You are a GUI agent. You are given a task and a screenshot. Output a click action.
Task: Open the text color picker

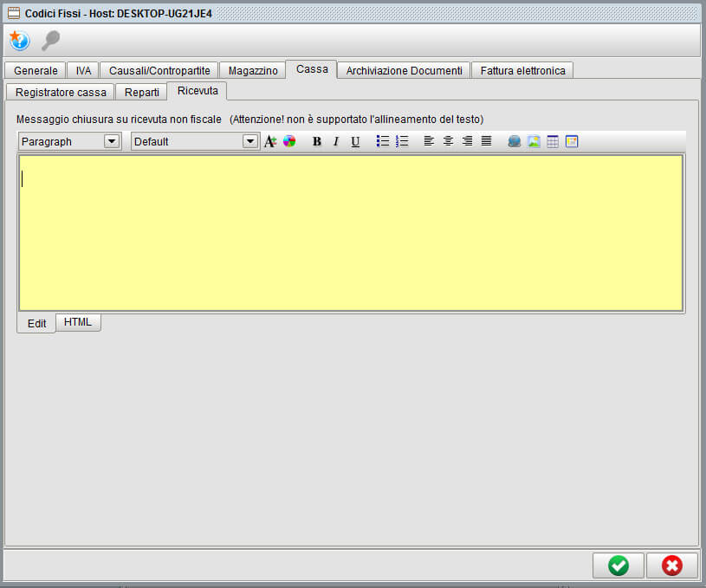tap(289, 142)
